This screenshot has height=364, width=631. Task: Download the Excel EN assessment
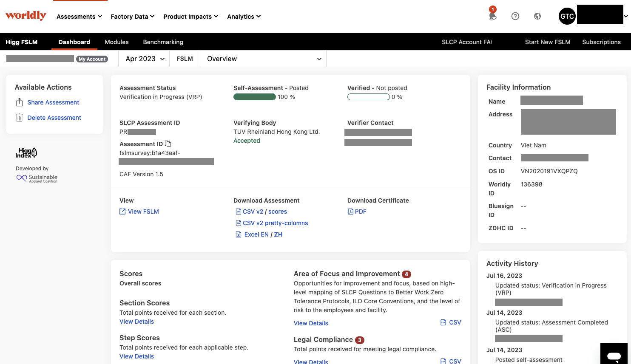point(256,234)
